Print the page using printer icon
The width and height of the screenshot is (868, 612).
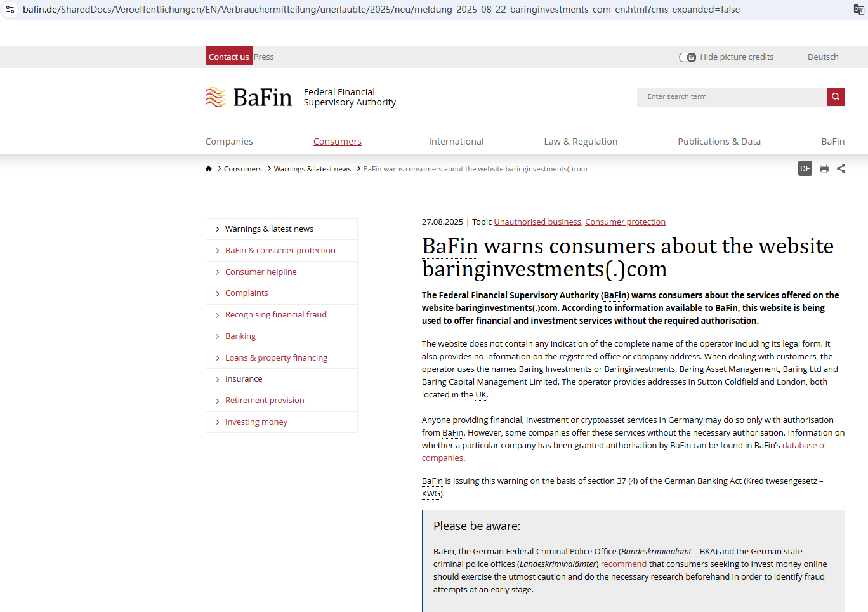coord(824,168)
